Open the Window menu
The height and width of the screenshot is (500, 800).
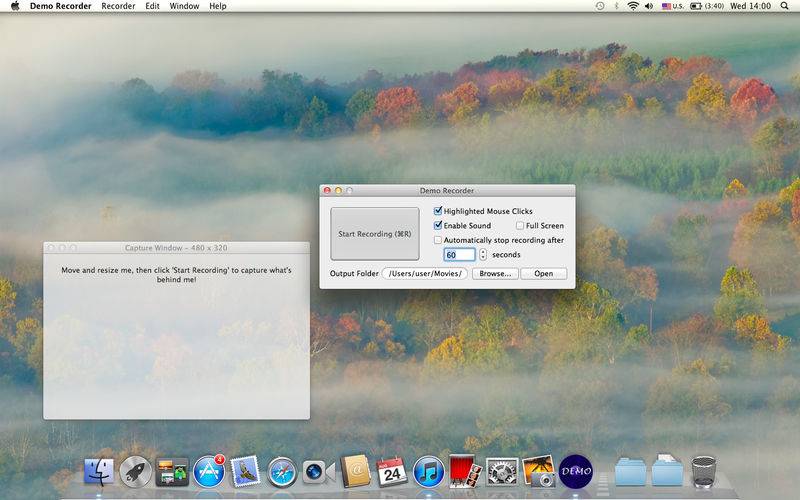coord(184,6)
